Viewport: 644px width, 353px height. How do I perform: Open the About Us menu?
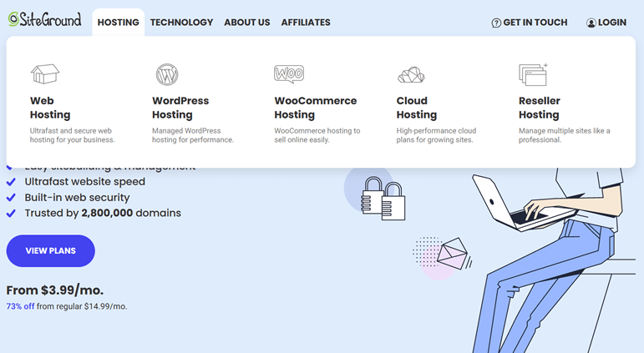[x=247, y=23]
